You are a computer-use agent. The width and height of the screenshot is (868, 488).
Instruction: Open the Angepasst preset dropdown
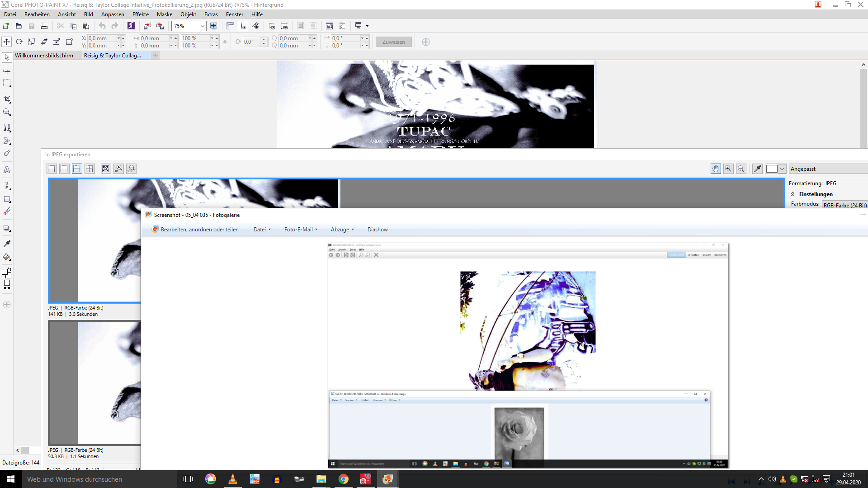828,169
